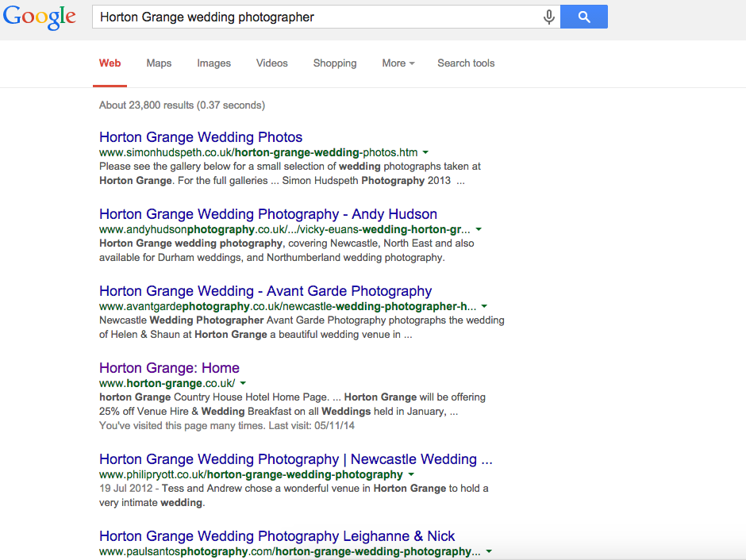746x560 pixels.
Task: Click the blue magnifier search button
Action: pyautogui.click(x=584, y=17)
